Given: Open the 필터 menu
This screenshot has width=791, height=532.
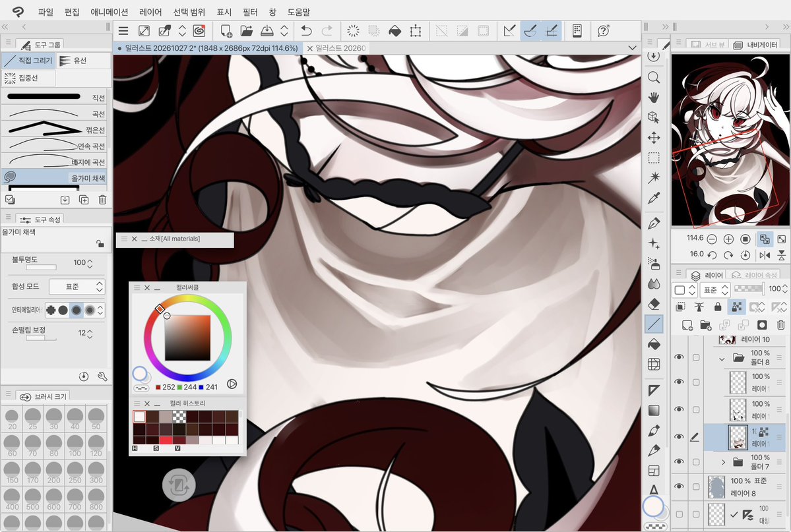Looking at the screenshot, I should (250, 12).
